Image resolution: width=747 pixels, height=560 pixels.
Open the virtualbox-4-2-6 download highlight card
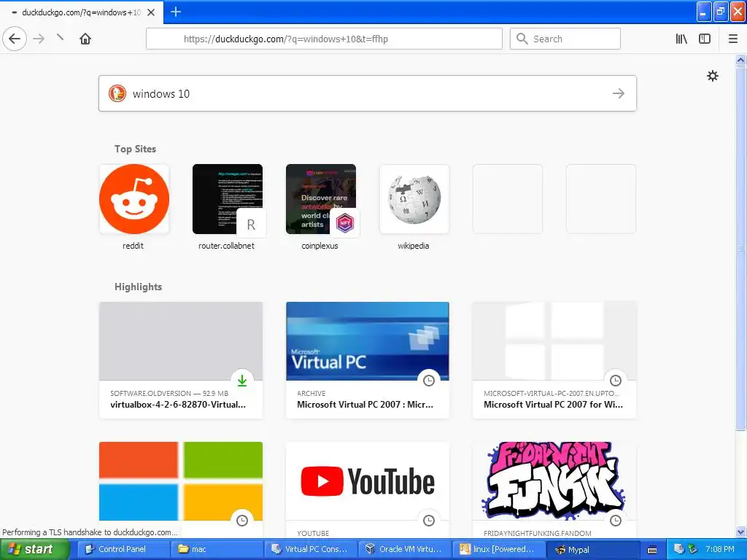pyautogui.click(x=181, y=360)
